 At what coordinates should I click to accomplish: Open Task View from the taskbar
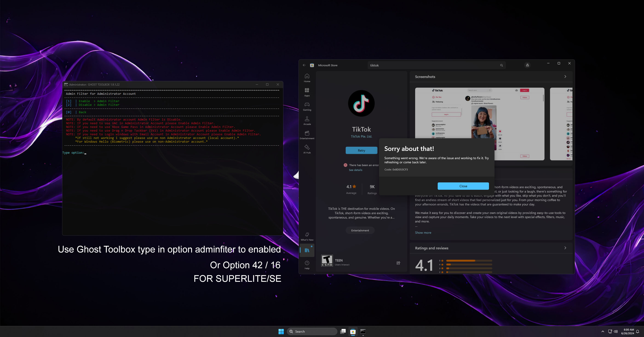coord(343,331)
